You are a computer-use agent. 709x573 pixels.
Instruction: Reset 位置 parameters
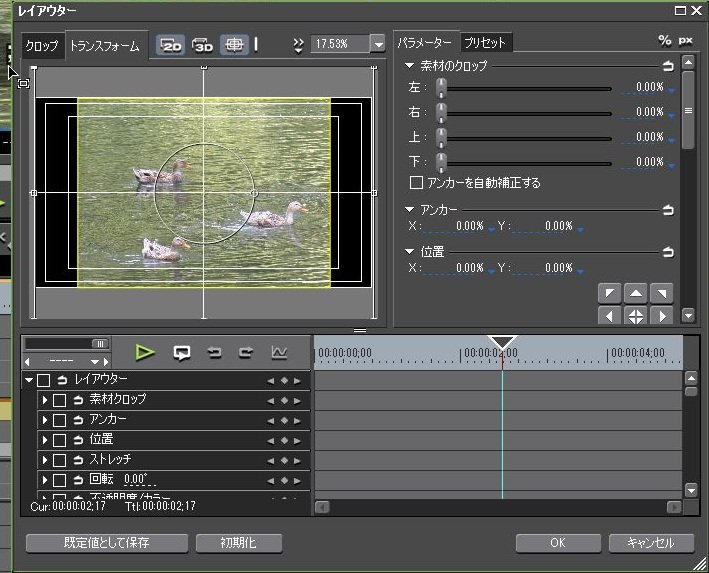coord(668,251)
